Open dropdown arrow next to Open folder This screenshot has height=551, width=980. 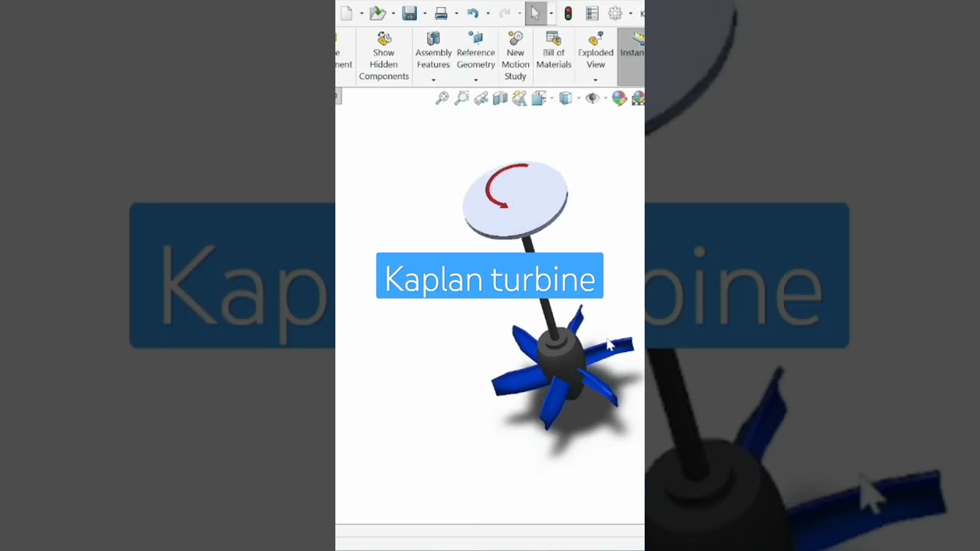[394, 14]
